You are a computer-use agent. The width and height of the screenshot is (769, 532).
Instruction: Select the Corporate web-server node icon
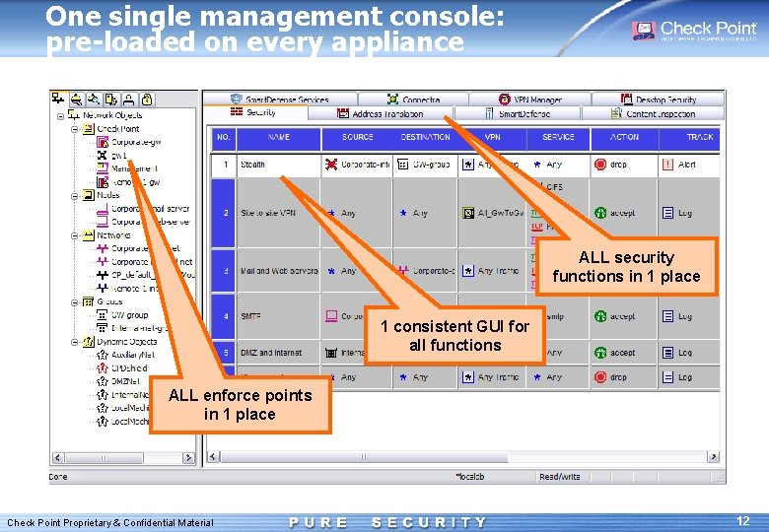tap(102, 222)
